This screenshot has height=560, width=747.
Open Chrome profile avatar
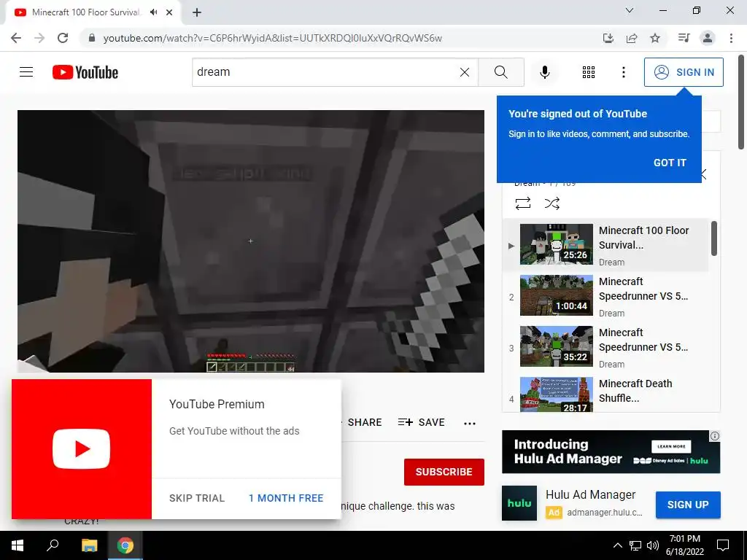pyautogui.click(x=708, y=38)
